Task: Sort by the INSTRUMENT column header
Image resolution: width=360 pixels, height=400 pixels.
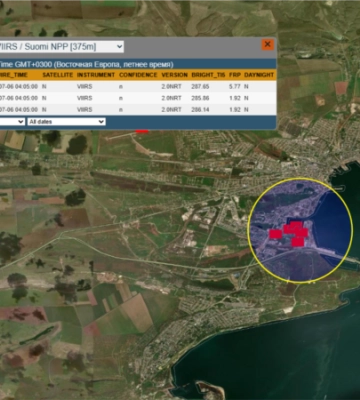Action: tap(96, 75)
